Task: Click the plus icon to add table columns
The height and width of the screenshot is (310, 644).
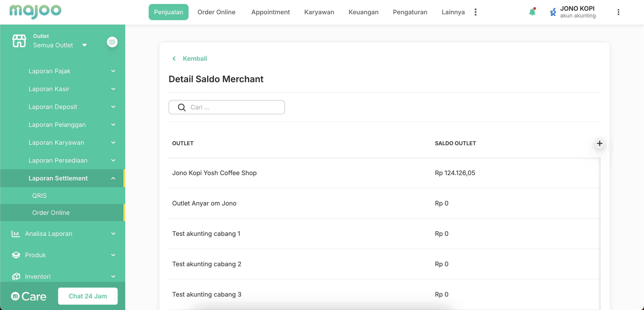Action: tap(599, 143)
